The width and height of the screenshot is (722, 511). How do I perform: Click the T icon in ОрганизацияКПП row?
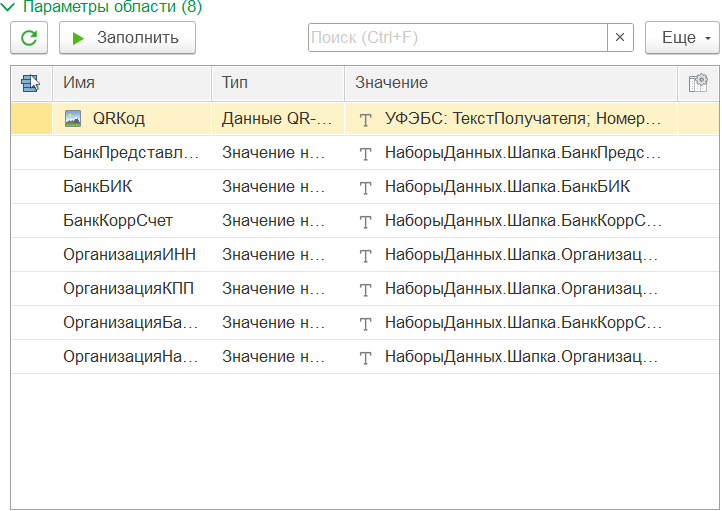[x=365, y=290]
